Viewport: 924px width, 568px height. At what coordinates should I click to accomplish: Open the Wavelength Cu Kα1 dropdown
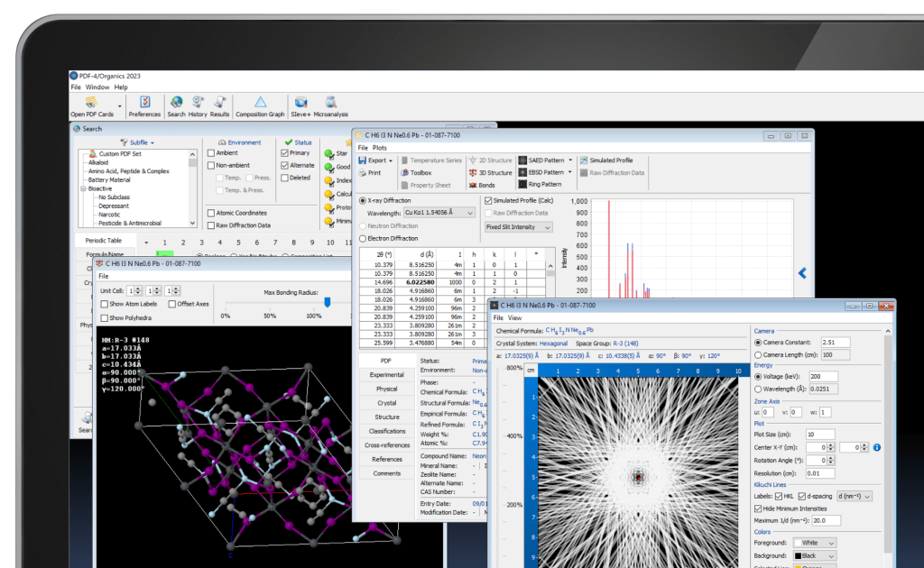pyautogui.click(x=439, y=213)
